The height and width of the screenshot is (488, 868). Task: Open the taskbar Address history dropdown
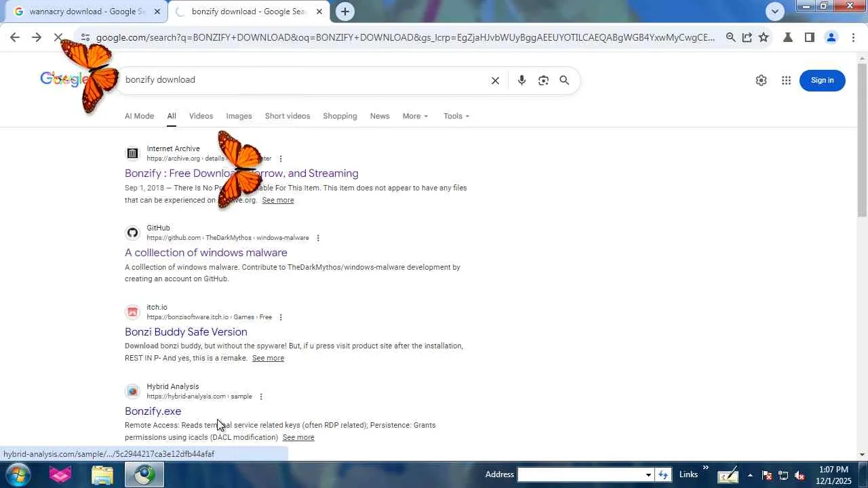(648, 474)
